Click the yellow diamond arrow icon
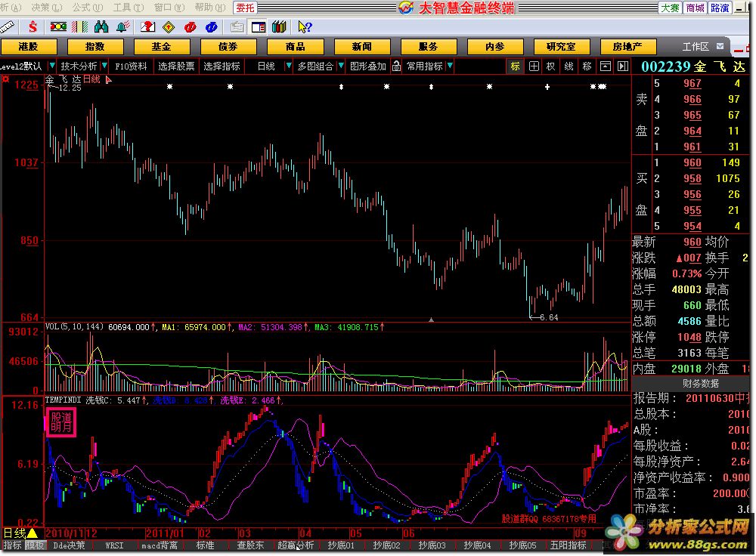The width and height of the screenshot is (756, 556). [x=169, y=27]
